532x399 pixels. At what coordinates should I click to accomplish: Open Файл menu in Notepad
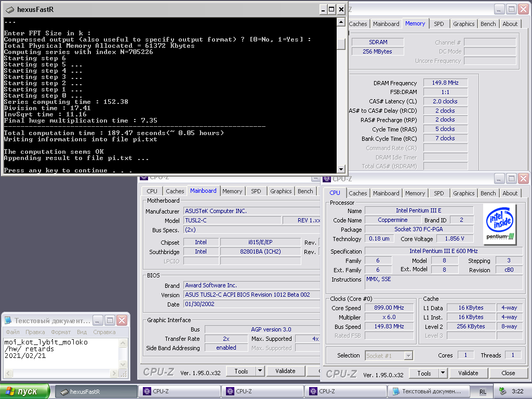coord(12,332)
